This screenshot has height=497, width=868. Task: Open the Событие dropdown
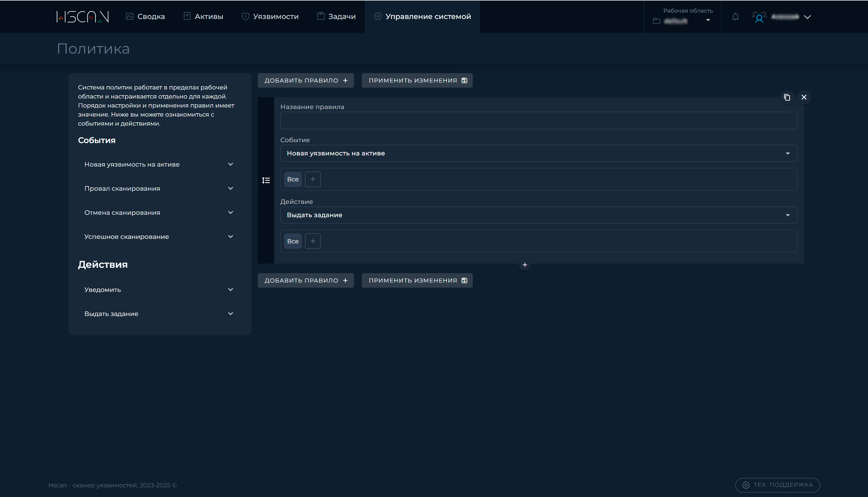(538, 153)
